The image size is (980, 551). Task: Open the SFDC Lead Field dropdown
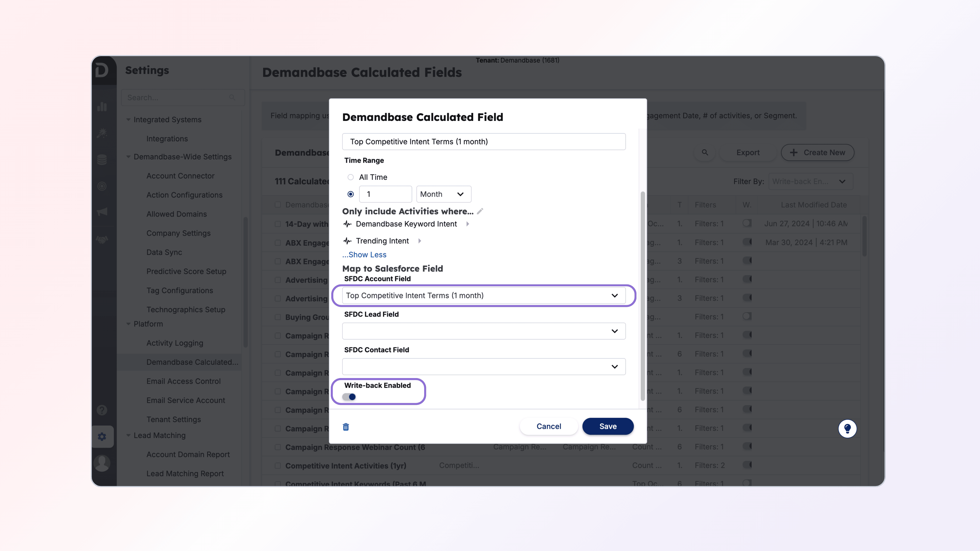pos(484,331)
